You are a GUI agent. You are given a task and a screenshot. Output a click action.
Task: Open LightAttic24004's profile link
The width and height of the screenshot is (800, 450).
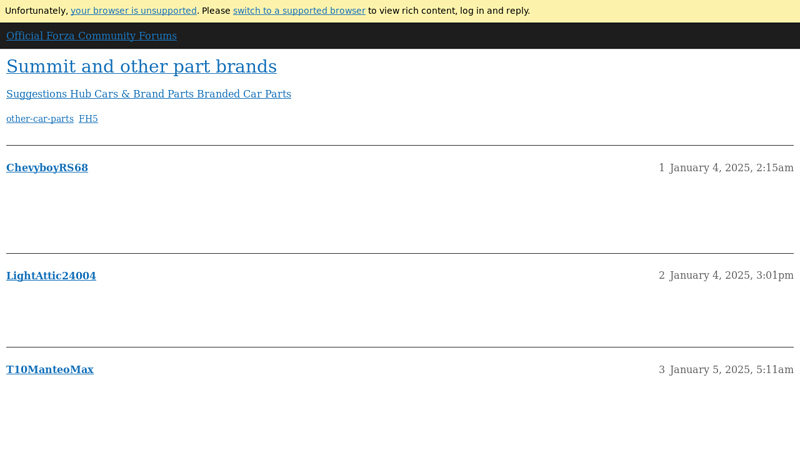(x=51, y=276)
